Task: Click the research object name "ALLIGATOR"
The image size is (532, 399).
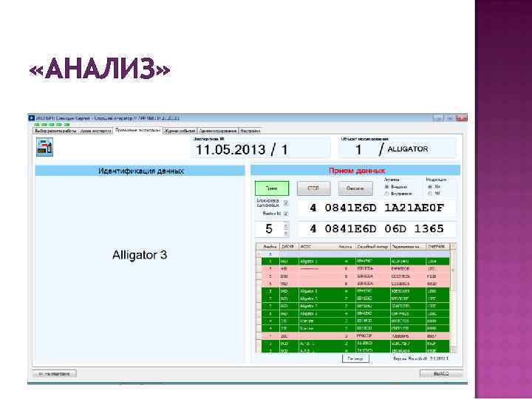Action: tap(407, 149)
